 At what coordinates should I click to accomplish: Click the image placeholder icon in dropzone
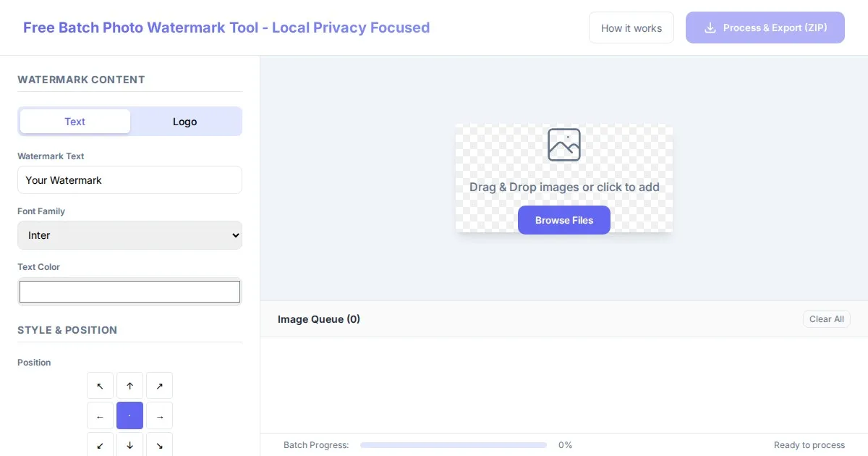(x=563, y=145)
